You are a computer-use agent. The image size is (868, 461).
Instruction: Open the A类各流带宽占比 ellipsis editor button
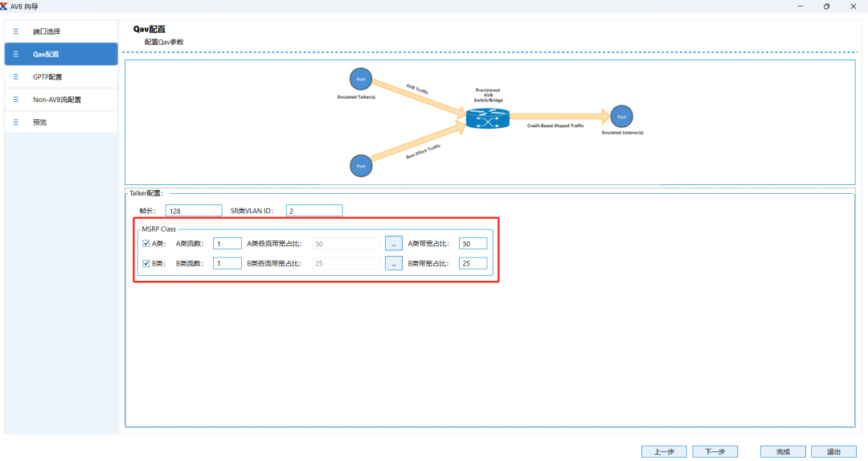click(394, 244)
